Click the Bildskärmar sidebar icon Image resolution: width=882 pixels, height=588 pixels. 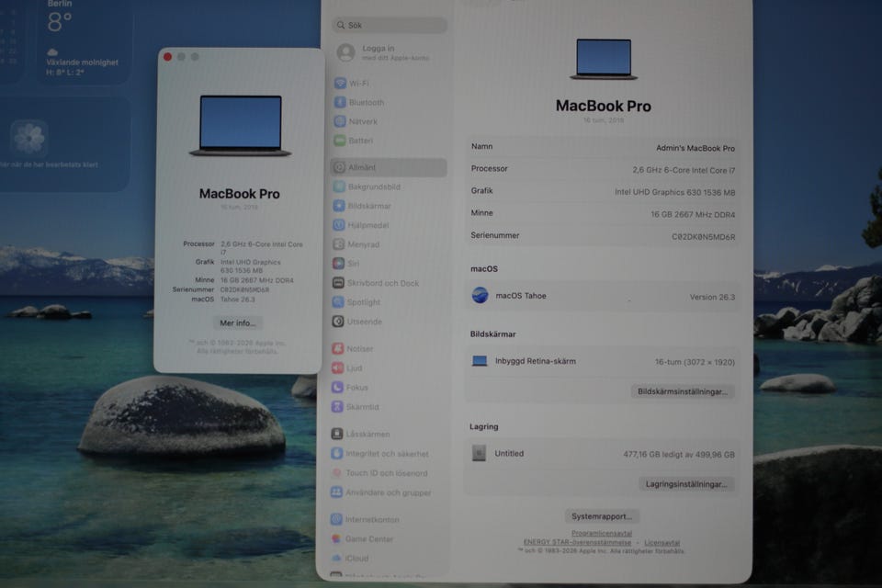click(339, 206)
